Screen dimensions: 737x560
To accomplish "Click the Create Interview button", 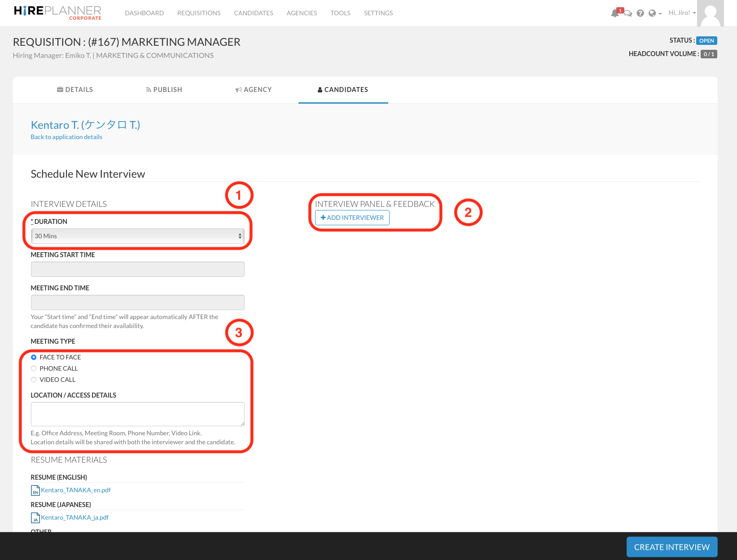I will (x=671, y=547).
